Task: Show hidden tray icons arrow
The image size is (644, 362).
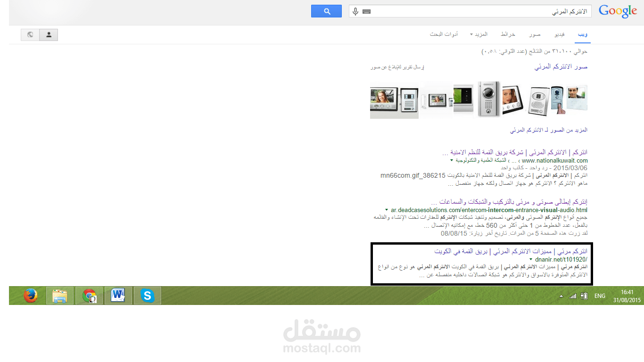Action: 561,296
